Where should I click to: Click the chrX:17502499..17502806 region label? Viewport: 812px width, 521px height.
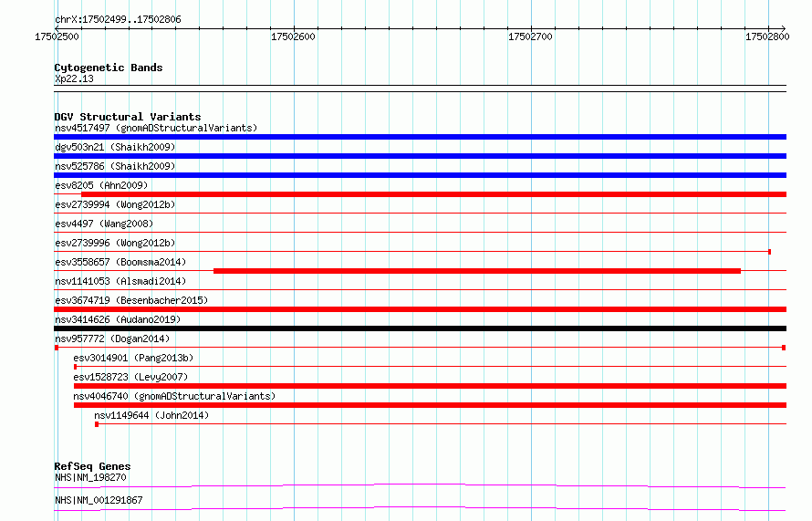point(118,20)
